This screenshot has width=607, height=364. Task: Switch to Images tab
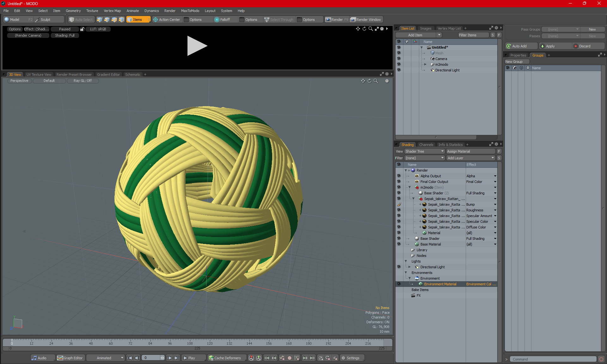coord(426,28)
